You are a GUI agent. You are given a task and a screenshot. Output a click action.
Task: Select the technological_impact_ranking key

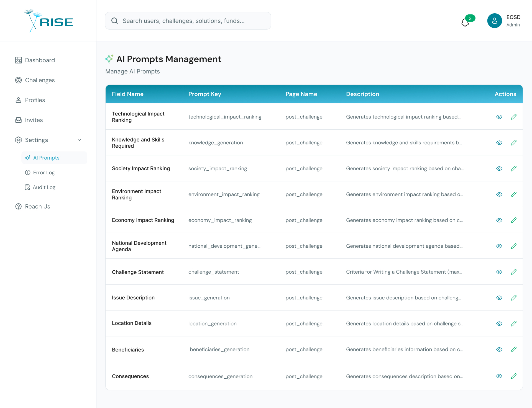(225, 117)
